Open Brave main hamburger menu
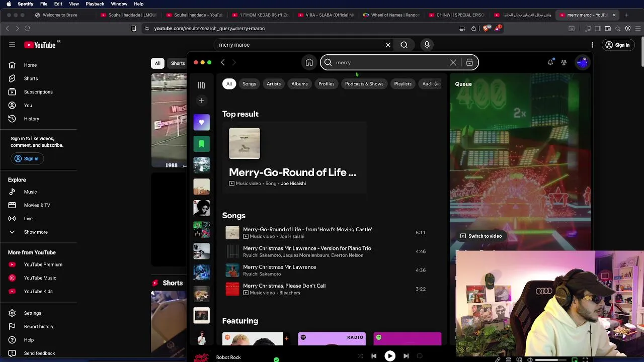 [x=638, y=28]
